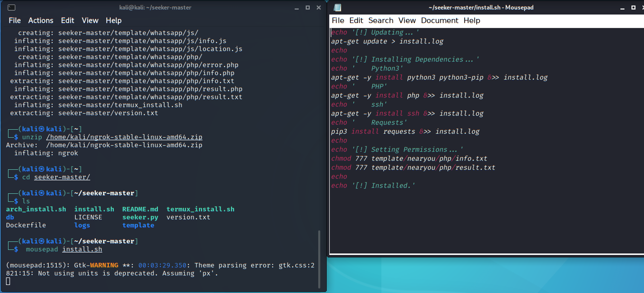Click the 'apt-get -y install php' line
The height and width of the screenshot is (293, 644).
pos(407,95)
